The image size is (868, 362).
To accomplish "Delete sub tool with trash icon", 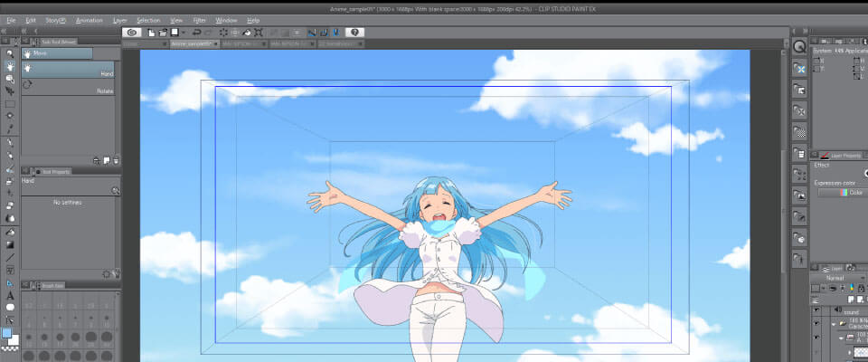I will pyautogui.click(x=116, y=161).
